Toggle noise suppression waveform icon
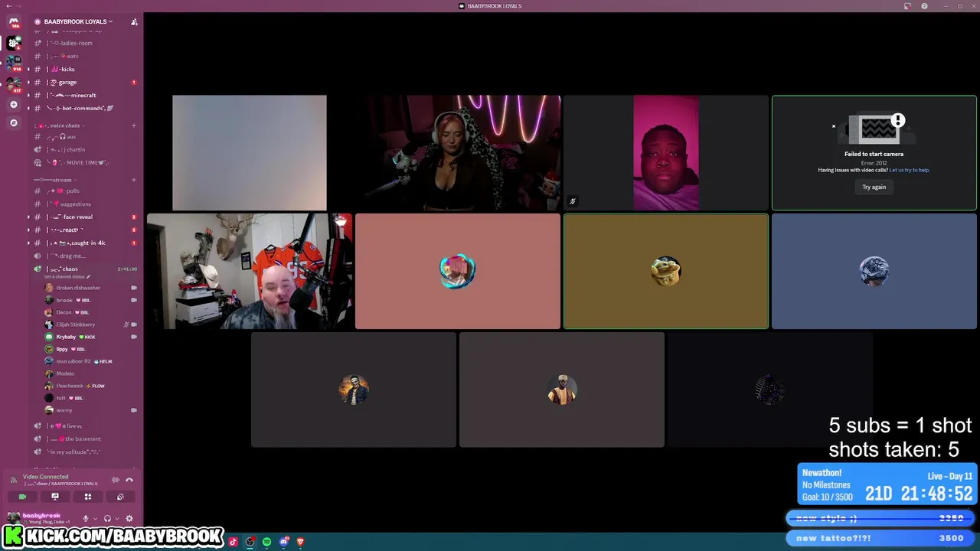Viewport: 980px width, 551px height. pos(116,480)
